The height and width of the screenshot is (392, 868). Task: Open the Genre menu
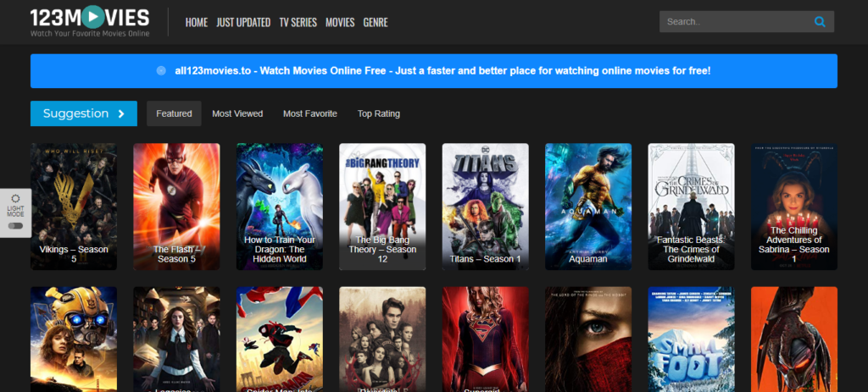click(x=376, y=23)
